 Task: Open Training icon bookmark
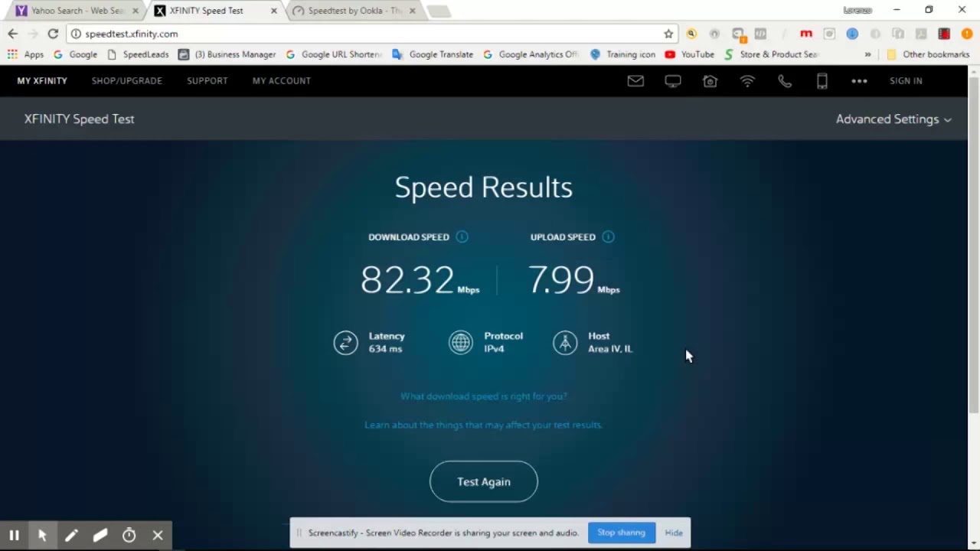pyautogui.click(x=622, y=54)
